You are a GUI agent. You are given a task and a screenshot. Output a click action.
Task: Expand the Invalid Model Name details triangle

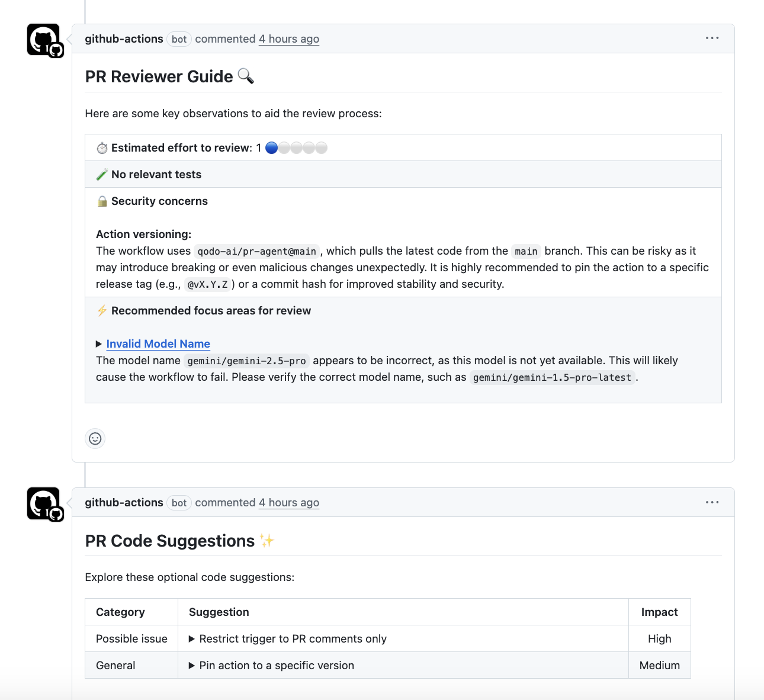tap(99, 344)
